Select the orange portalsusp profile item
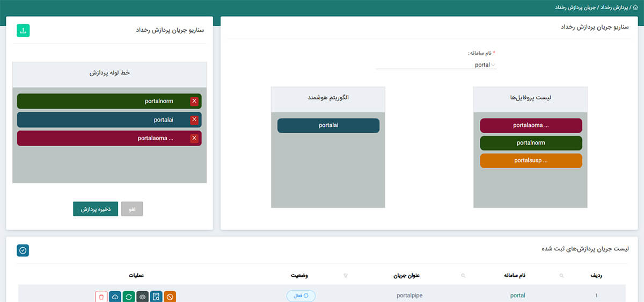The image size is (644, 302). pos(531,161)
